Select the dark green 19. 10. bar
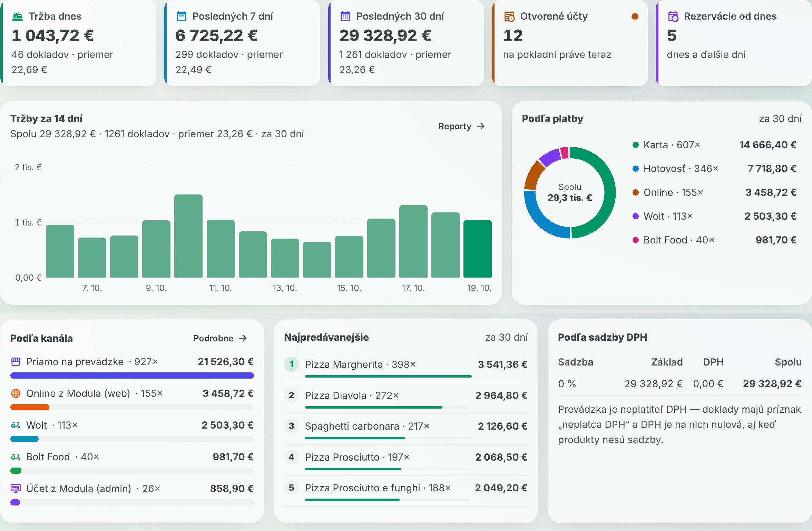Viewport: 812px width, 531px height. click(x=477, y=249)
